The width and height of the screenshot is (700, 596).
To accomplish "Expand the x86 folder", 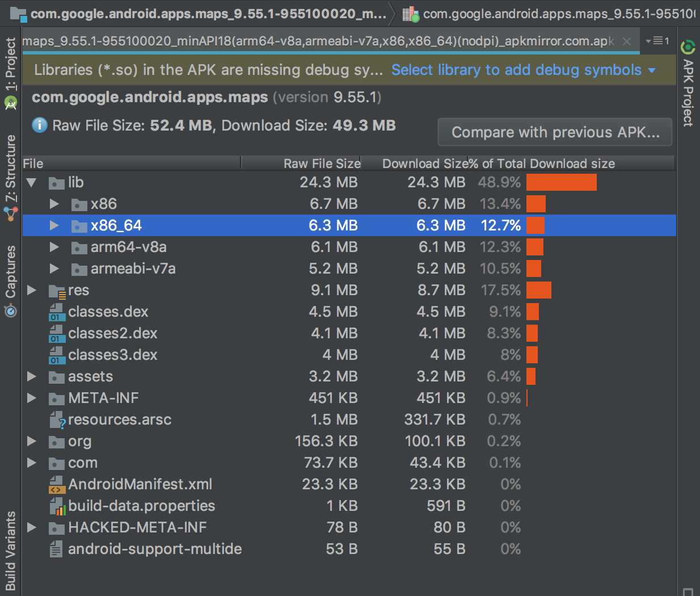I will point(54,204).
